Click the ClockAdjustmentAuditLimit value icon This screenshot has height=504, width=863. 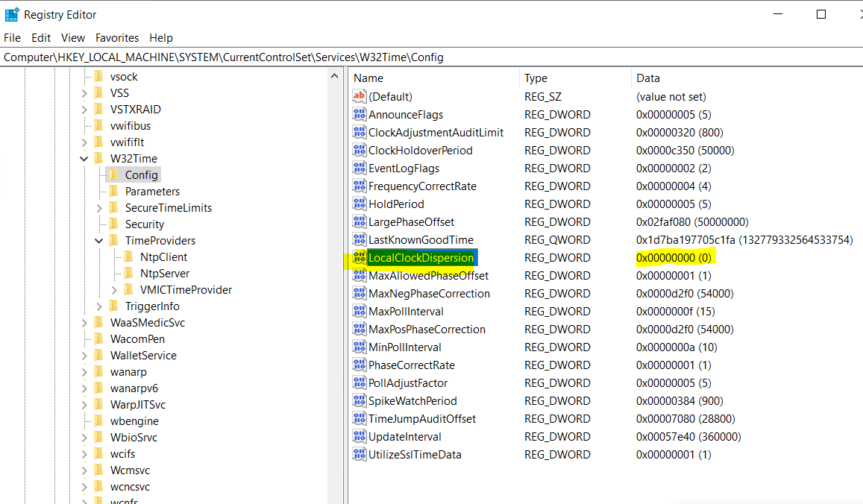[360, 132]
